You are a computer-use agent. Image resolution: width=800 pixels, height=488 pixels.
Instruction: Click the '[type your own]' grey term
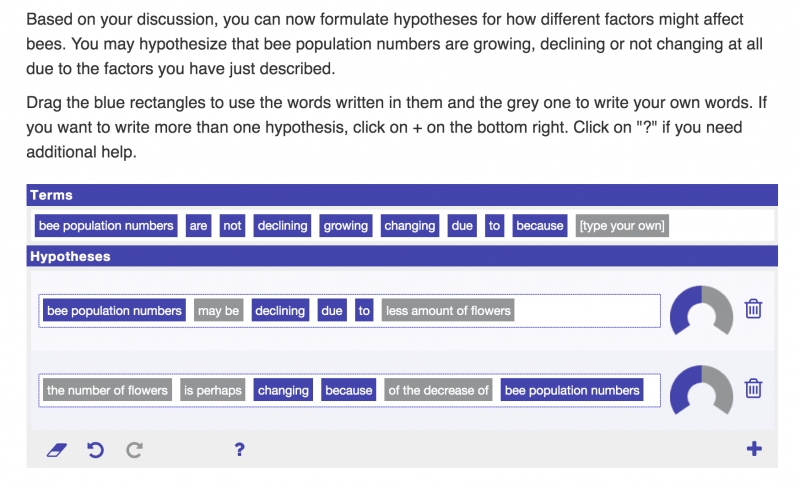[622, 226]
